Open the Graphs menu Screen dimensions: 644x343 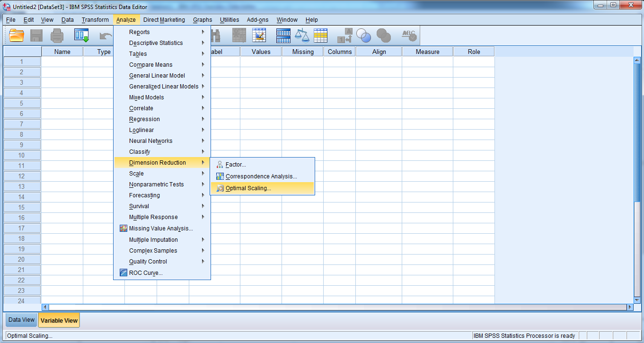pos(203,20)
